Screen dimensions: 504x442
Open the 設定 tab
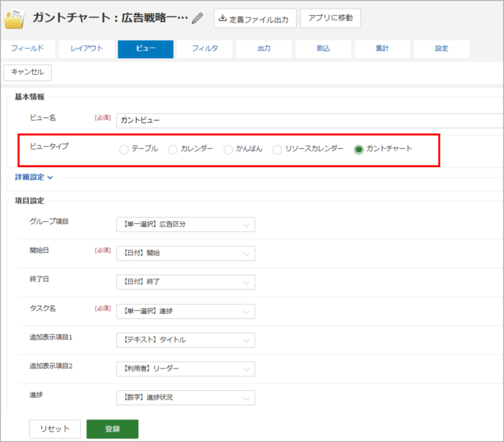(441, 49)
